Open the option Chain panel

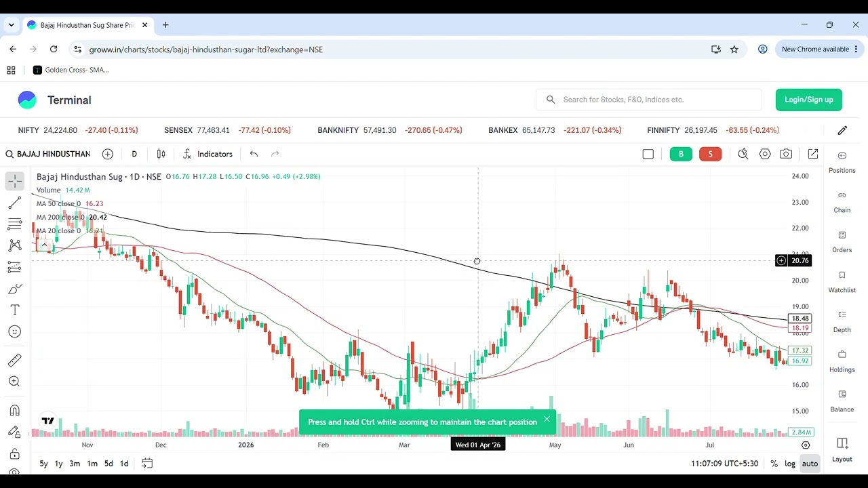(842, 202)
